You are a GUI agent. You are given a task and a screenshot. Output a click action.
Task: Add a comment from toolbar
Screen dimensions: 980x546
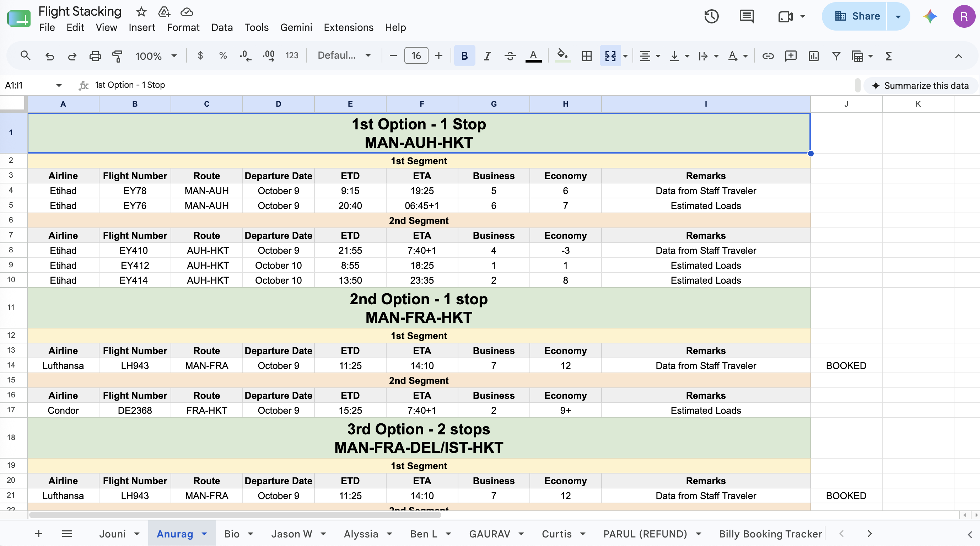coord(791,56)
